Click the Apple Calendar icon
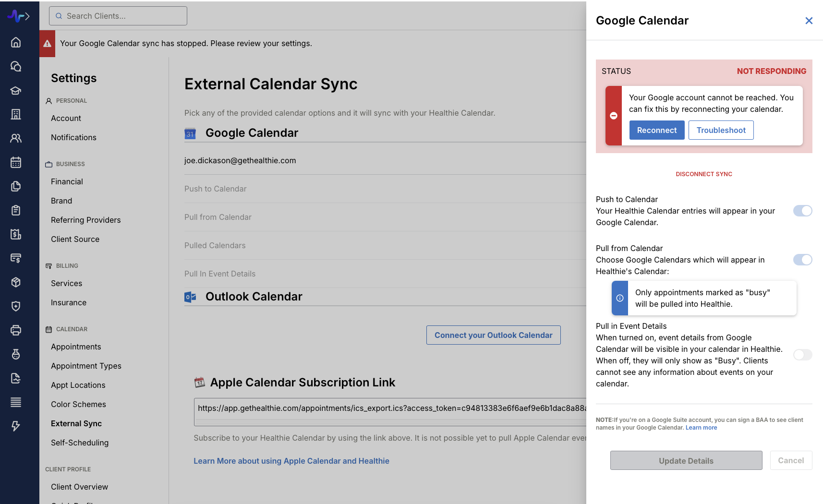Image resolution: width=823 pixels, height=504 pixels. coord(199,383)
